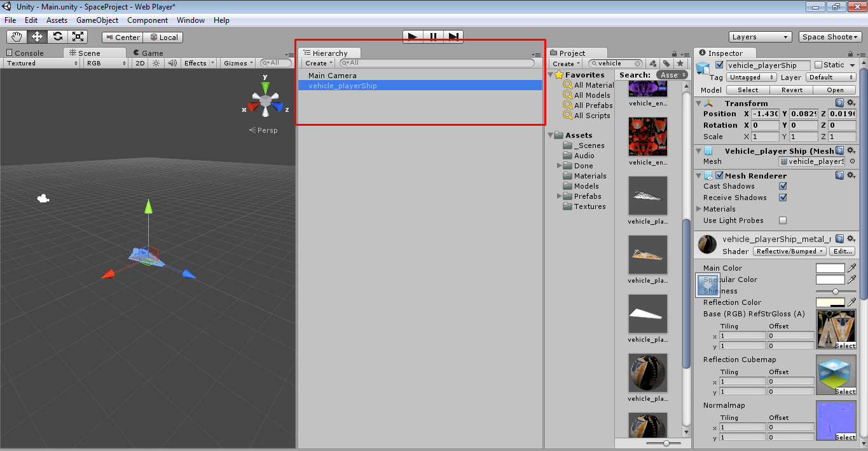
Task: Open Hierarchy Create dropdown
Action: (319, 63)
